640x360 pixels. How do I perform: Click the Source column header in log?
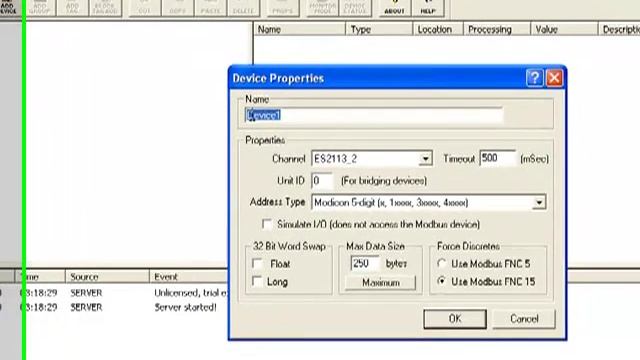coord(107,277)
